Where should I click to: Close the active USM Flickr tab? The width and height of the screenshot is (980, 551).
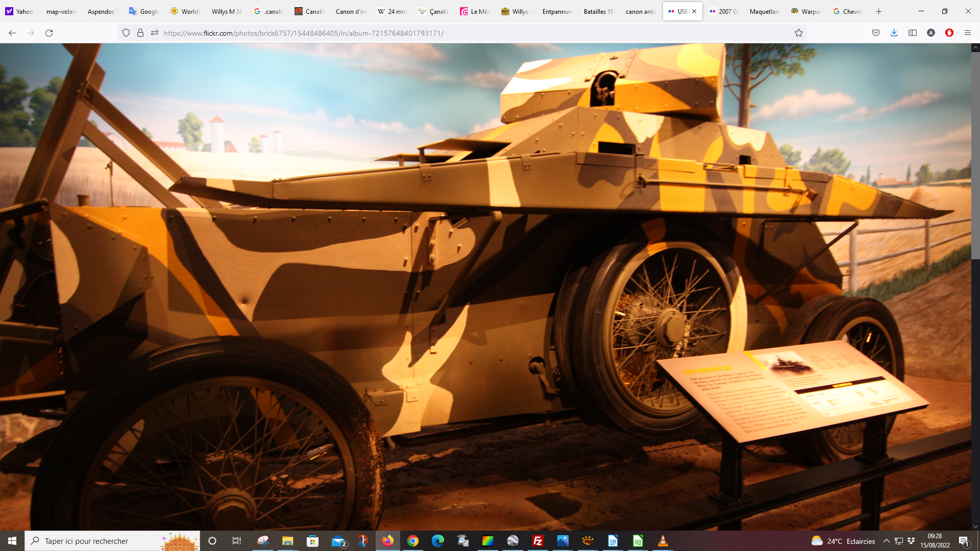pyautogui.click(x=694, y=11)
